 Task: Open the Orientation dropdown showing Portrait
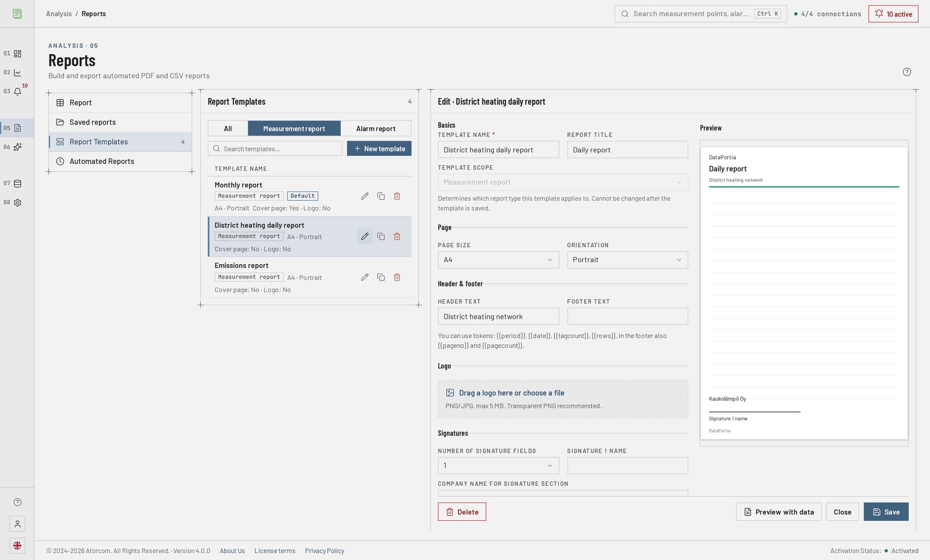pyautogui.click(x=627, y=260)
